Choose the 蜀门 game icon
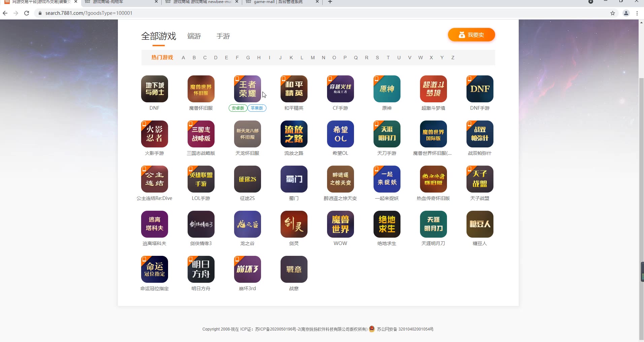This screenshot has width=644, height=342. point(294,179)
